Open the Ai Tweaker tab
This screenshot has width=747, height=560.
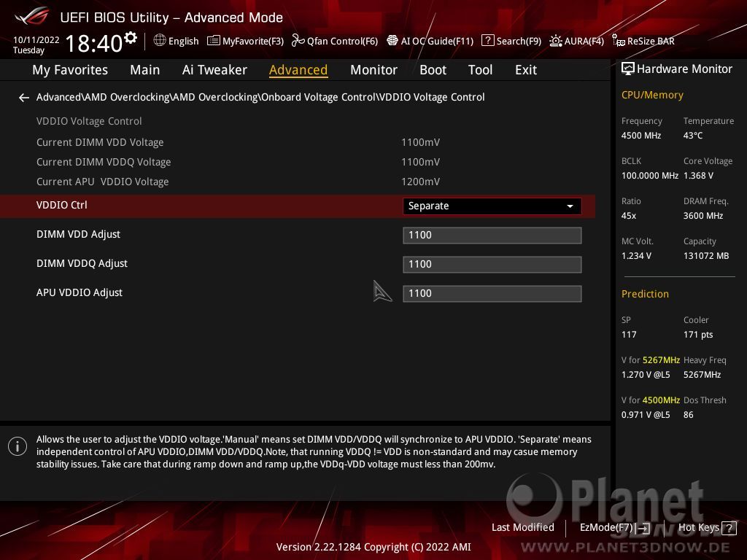click(x=214, y=70)
